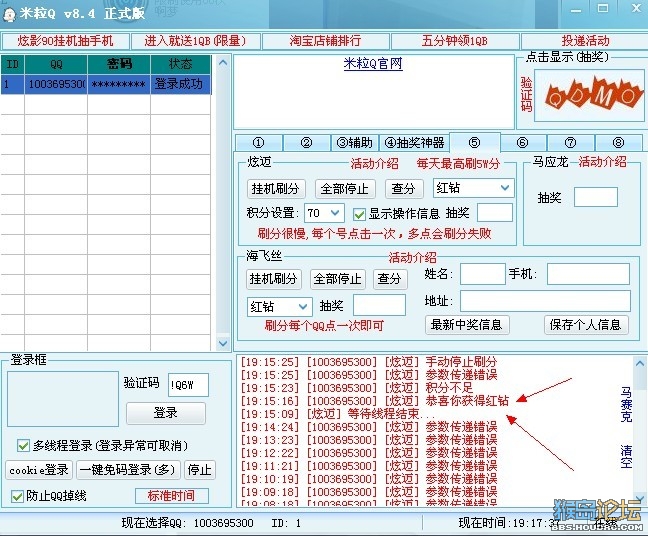The width and height of the screenshot is (648, 536).
Task: Click the 登录成功 status cell
Action: [x=181, y=84]
